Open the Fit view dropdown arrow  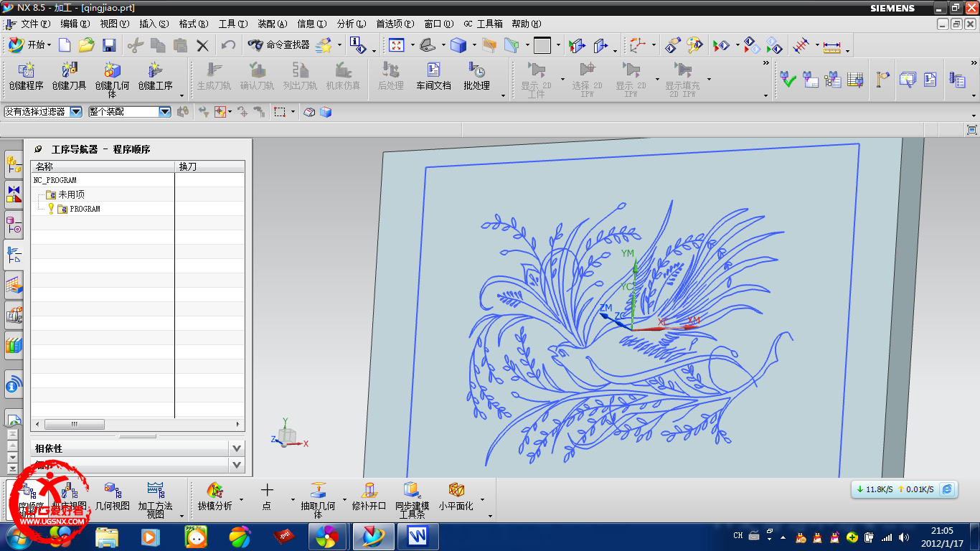(x=413, y=45)
